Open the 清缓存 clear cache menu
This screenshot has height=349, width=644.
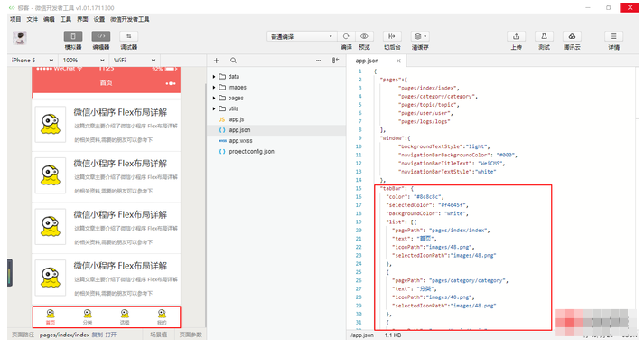(x=420, y=36)
